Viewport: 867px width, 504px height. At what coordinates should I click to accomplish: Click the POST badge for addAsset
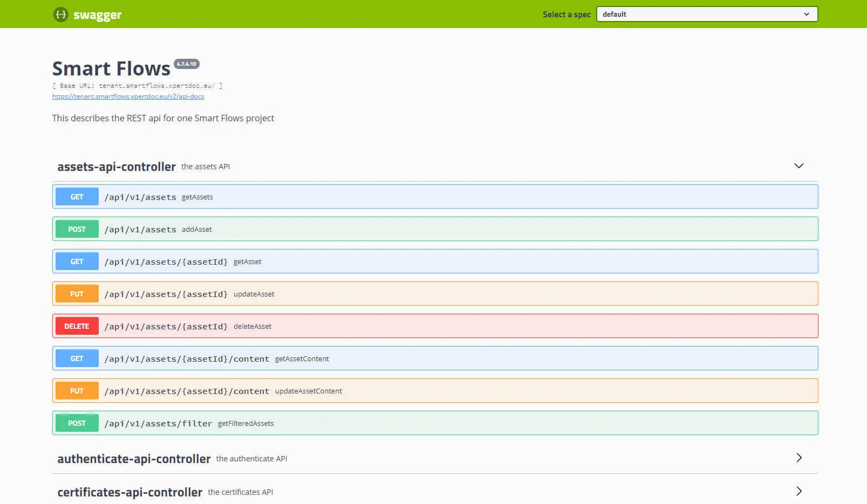pos(77,229)
